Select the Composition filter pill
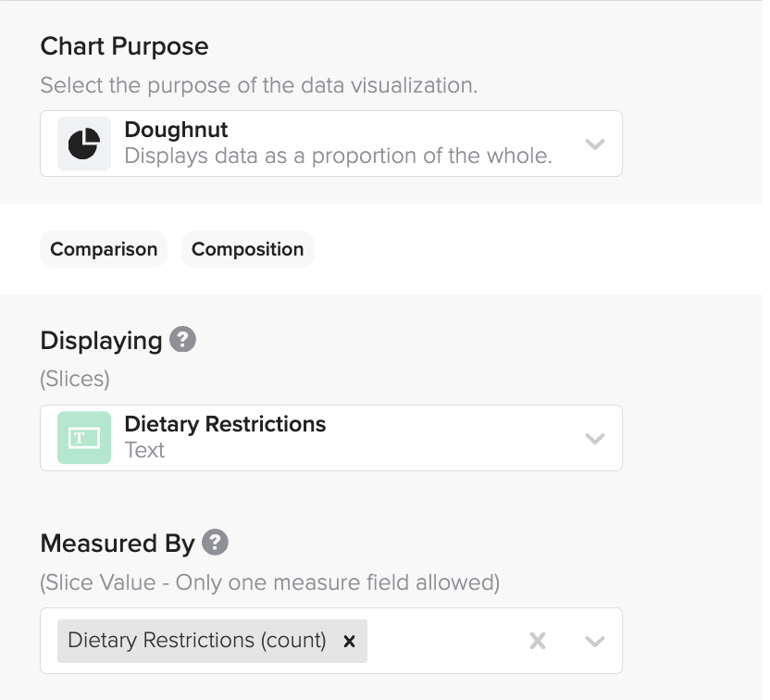The width and height of the screenshot is (770, 700). tap(247, 248)
